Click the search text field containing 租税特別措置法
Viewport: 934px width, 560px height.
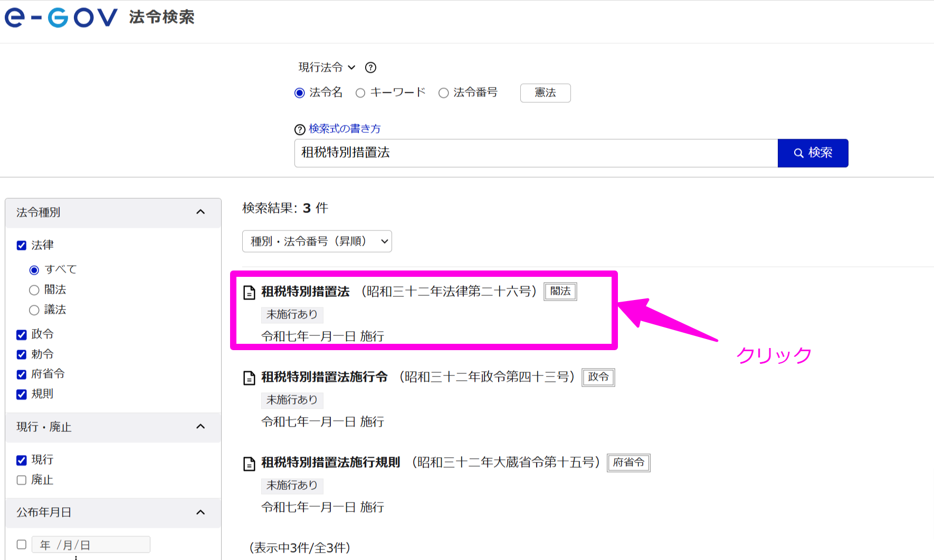click(536, 153)
